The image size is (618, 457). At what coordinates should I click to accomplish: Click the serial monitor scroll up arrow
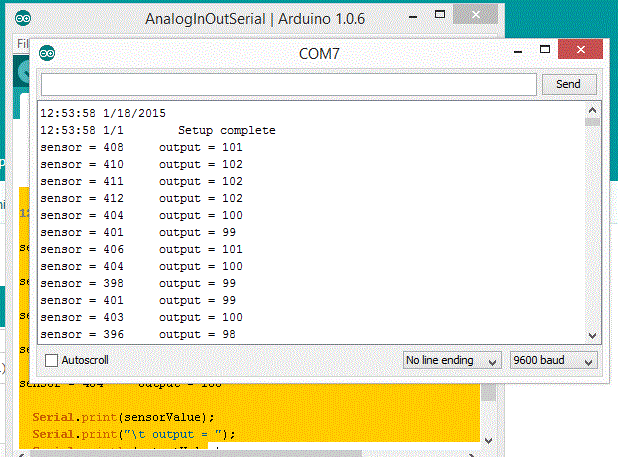592,110
